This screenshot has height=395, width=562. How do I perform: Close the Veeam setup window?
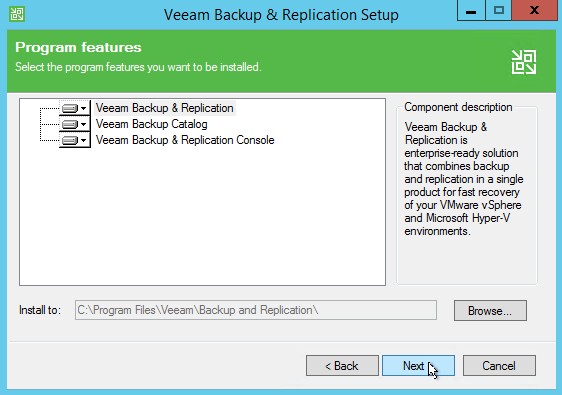[x=534, y=11]
